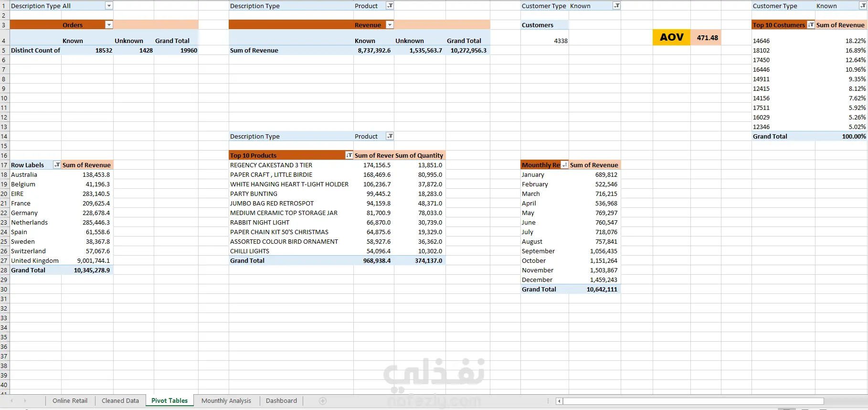868x410 pixels.
Task: Select customer ID 18102 cell
Action: point(783,50)
